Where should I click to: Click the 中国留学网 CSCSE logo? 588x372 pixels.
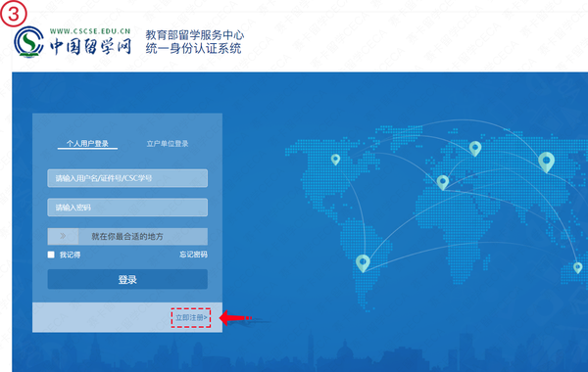(x=73, y=41)
